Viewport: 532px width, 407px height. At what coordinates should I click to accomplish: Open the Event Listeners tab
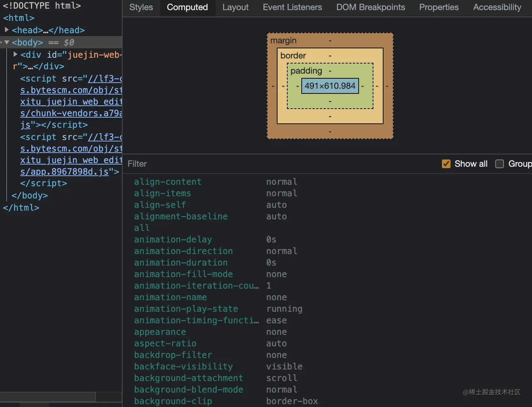click(x=292, y=7)
